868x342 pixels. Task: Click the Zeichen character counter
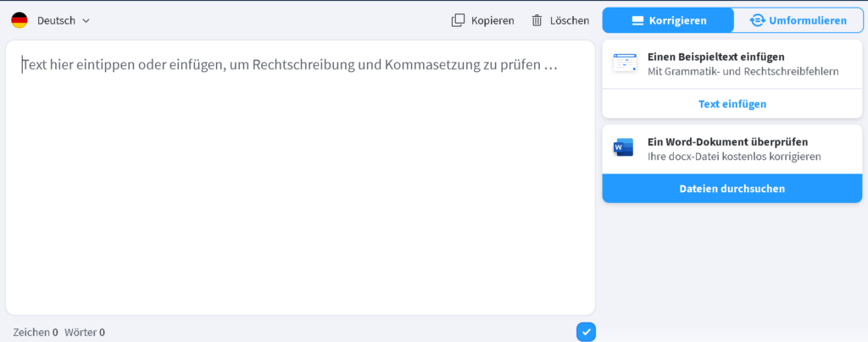[36, 332]
